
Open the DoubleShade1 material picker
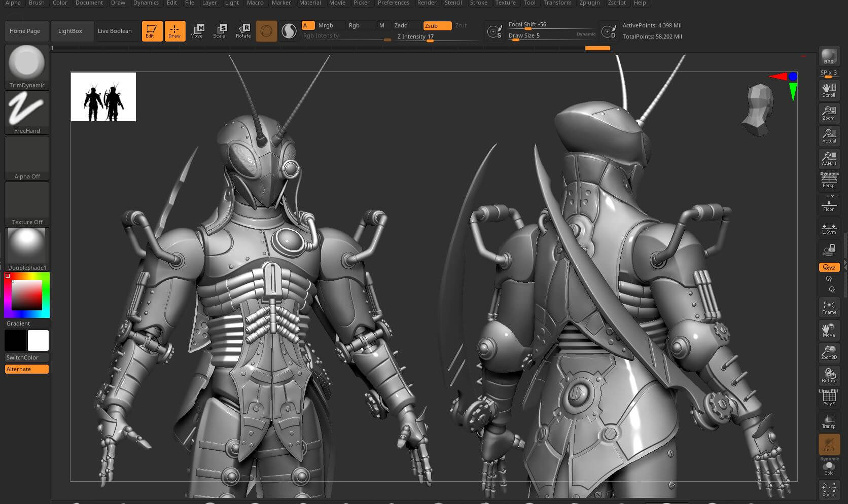click(27, 249)
